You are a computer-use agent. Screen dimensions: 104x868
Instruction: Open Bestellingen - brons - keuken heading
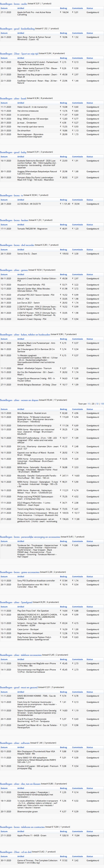point(14,220)
